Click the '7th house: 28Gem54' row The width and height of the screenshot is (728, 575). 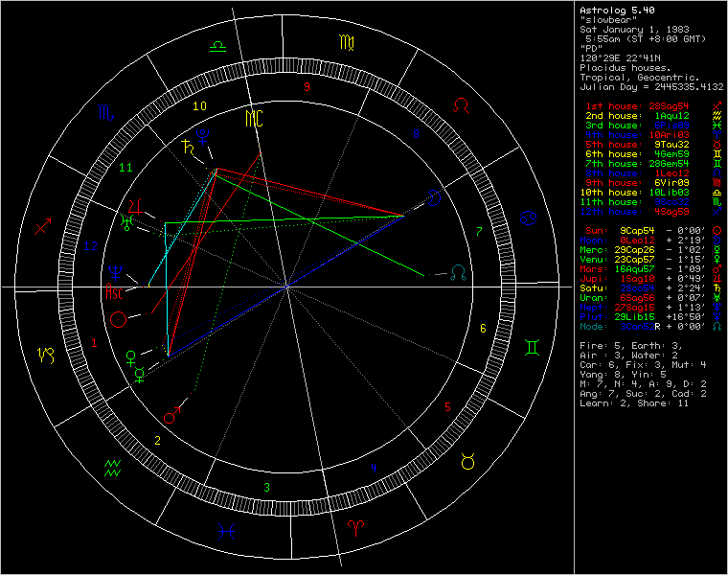[653, 164]
